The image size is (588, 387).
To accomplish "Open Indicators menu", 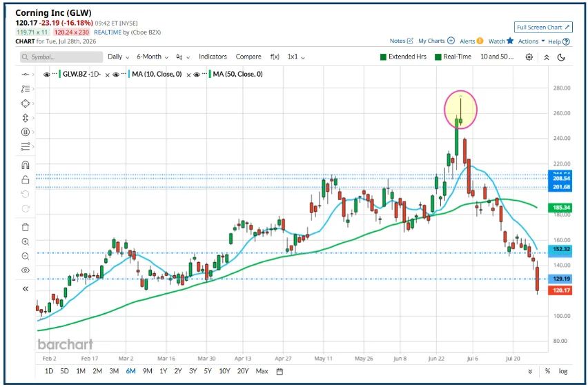I will point(213,57).
